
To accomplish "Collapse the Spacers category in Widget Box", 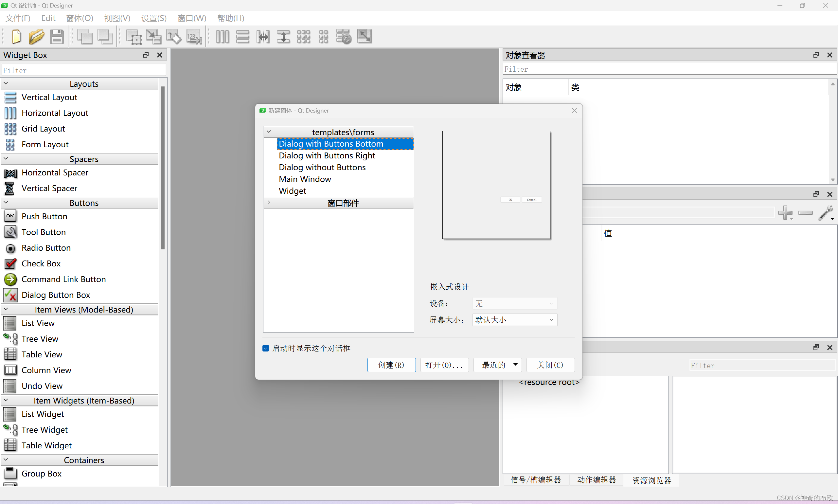I will tap(6, 158).
